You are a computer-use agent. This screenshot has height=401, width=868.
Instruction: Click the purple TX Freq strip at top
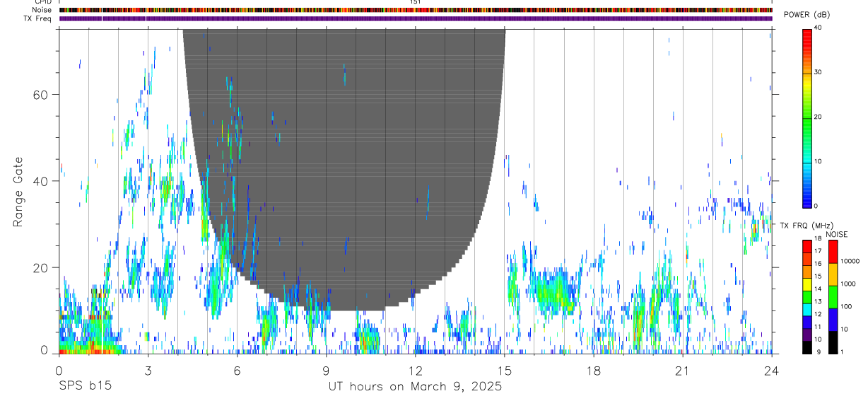[416, 19]
